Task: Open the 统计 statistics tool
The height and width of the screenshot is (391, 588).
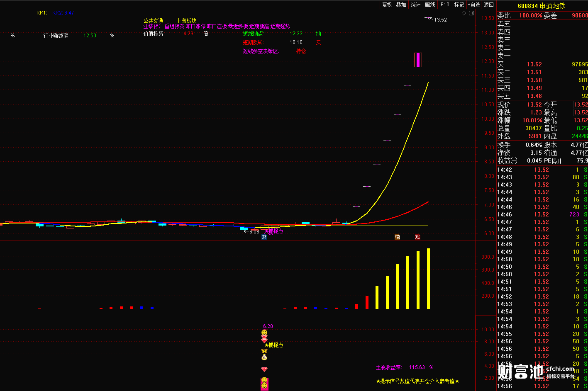Action: click(x=415, y=5)
